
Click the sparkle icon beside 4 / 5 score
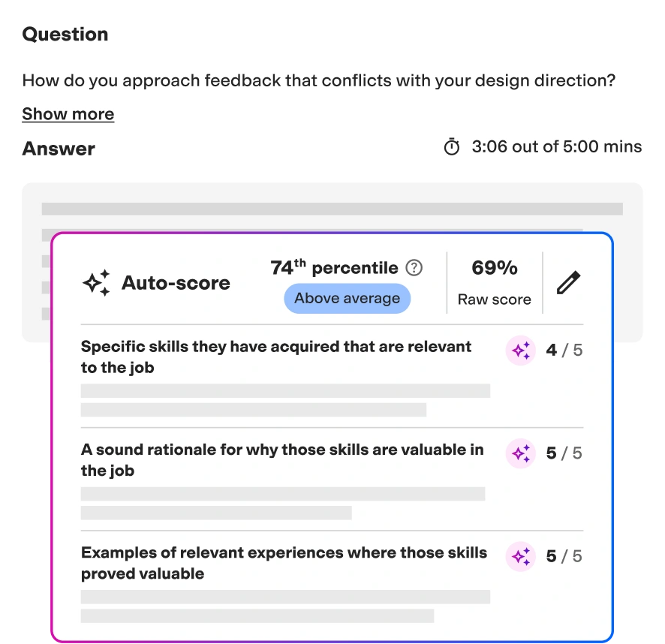coord(521,351)
